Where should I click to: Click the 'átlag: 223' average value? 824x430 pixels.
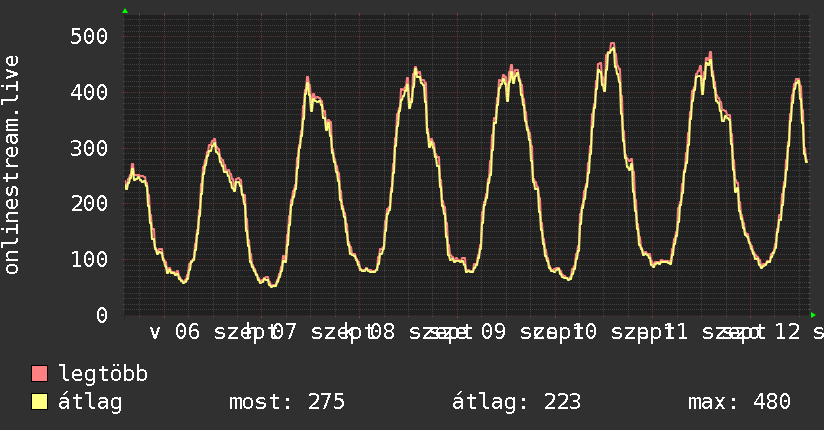click(x=517, y=402)
